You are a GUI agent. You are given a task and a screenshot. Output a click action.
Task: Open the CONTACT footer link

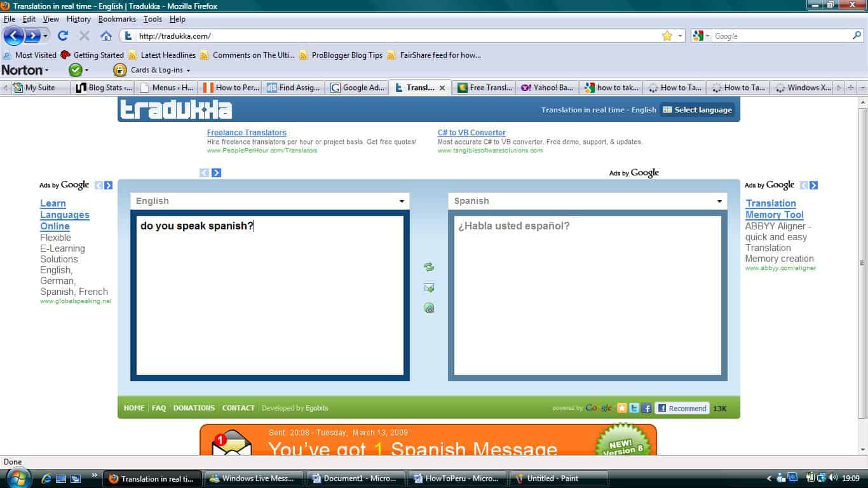[238, 408]
